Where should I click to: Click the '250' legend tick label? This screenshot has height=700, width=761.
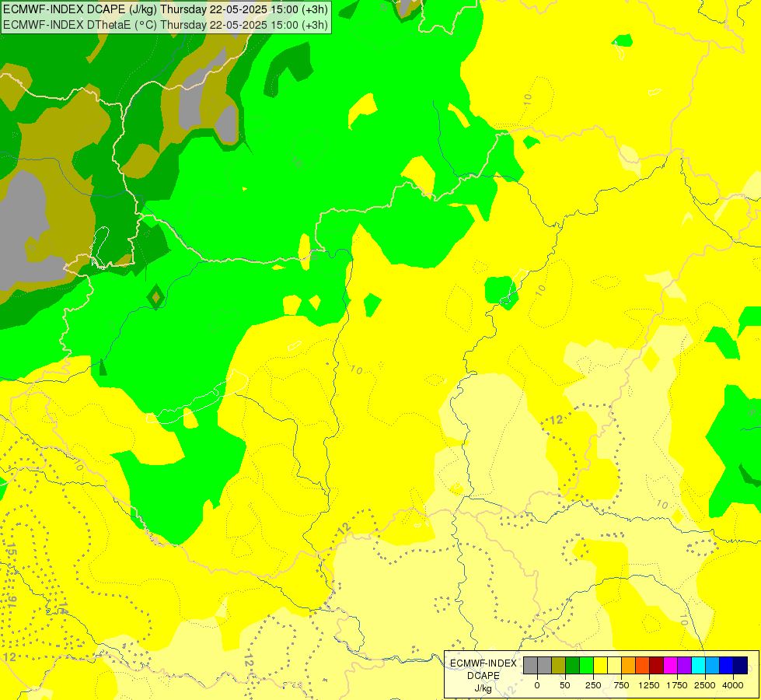pos(593,685)
